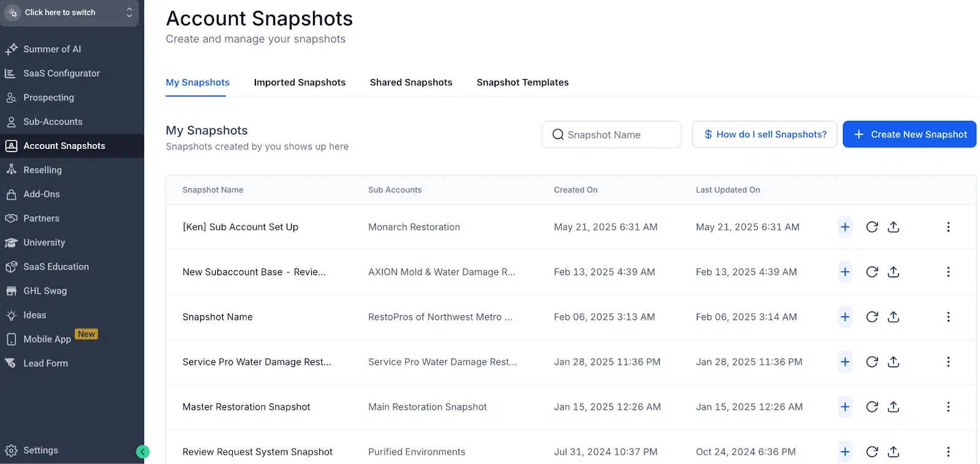Open SaaS Configurator from the sidebar

click(61, 74)
